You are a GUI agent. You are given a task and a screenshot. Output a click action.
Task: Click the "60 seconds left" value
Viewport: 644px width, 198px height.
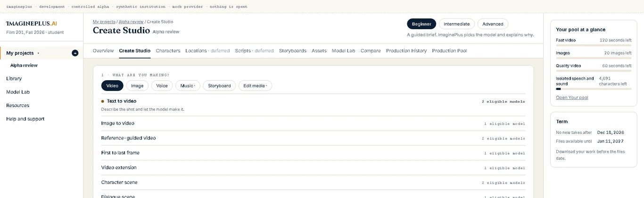(x=617, y=66)
